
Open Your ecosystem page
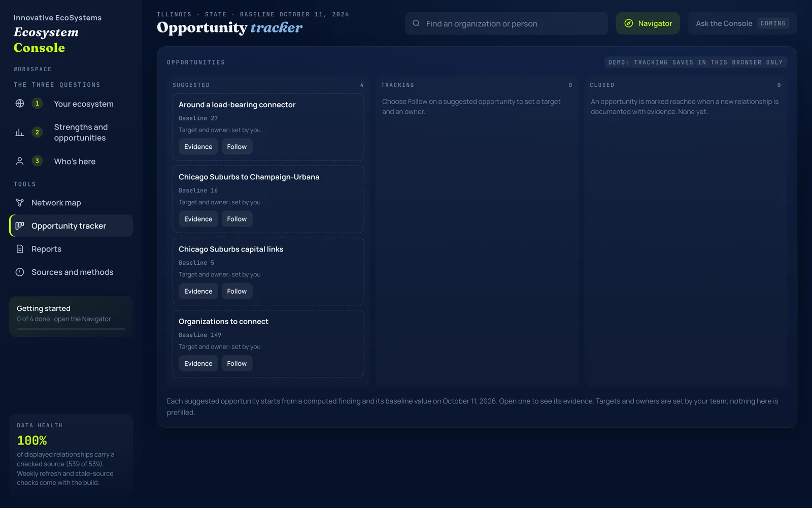click(71, 104)
